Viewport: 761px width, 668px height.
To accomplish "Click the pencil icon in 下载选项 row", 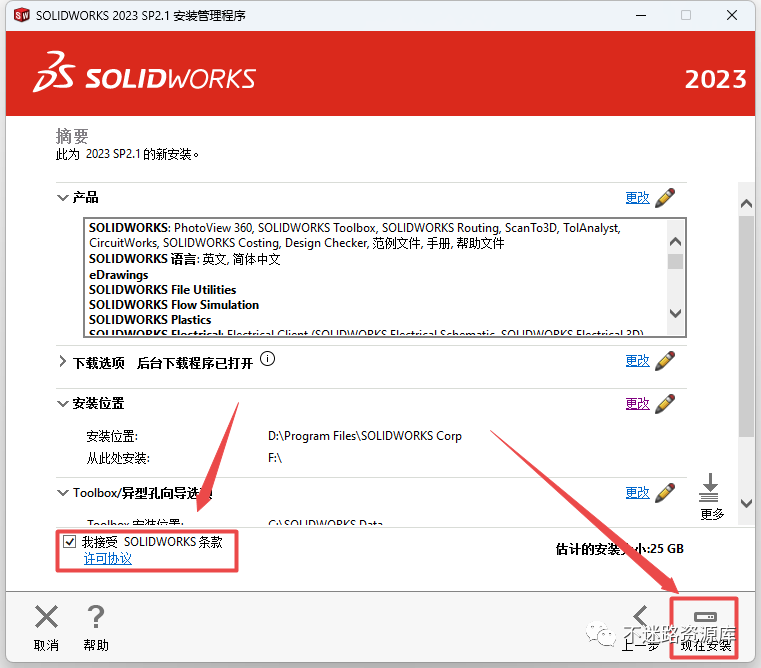I will click(x=665, y=361).
